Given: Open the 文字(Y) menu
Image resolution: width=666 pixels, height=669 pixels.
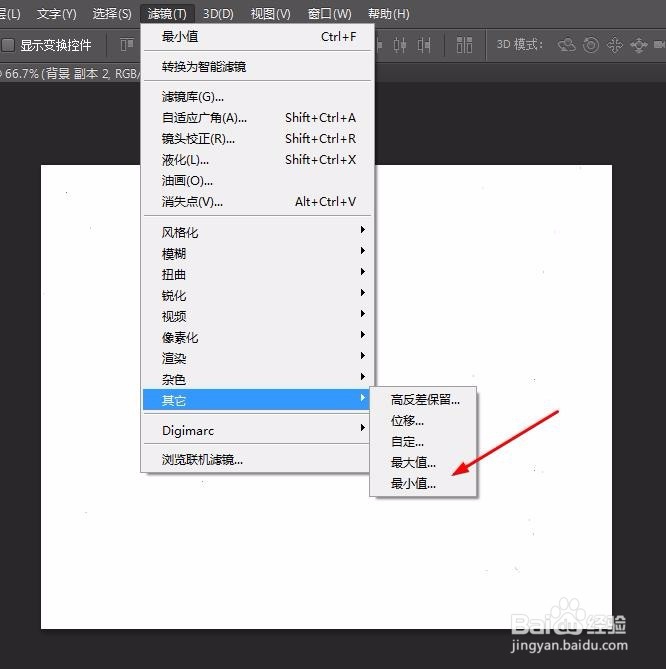Looking at the screenshot, I should pyautogui.click(x=56, y=14).
